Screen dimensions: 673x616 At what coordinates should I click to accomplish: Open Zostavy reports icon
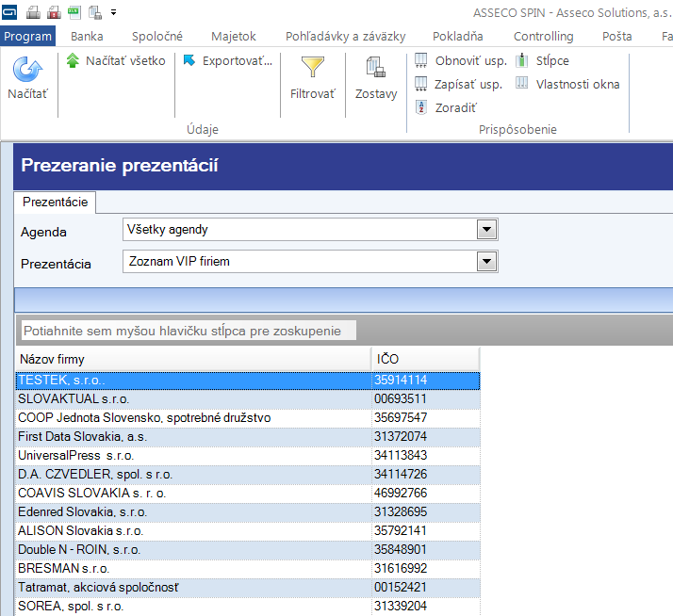[x=376, y=68]
